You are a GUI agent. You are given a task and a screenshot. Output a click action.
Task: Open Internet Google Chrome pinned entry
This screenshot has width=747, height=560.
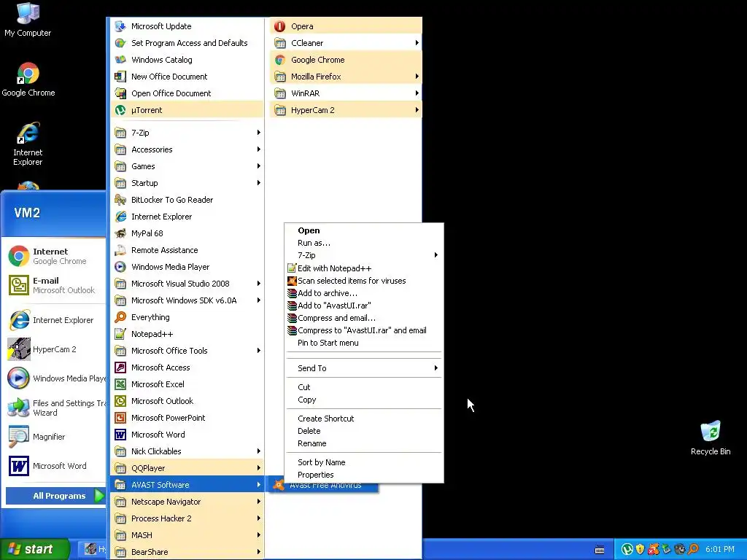(54, 256)
